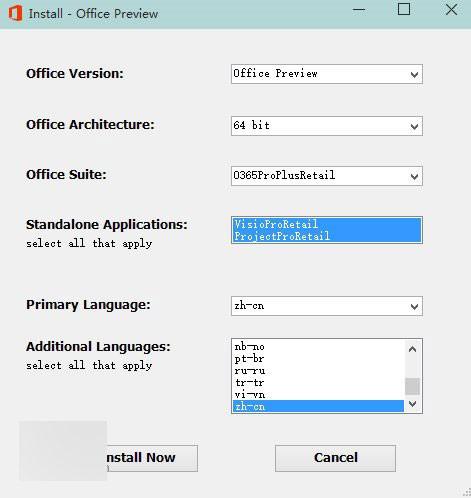
Task: Select ProjectProRetail in Standalone Applications
Action: (x=327, y=236)
